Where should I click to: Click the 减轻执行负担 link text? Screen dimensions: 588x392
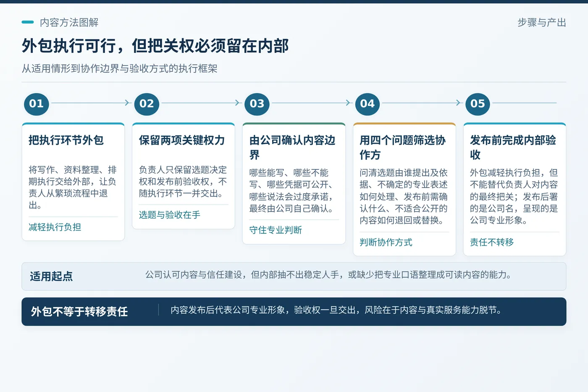pyautogui.click(x=55, y=227)
